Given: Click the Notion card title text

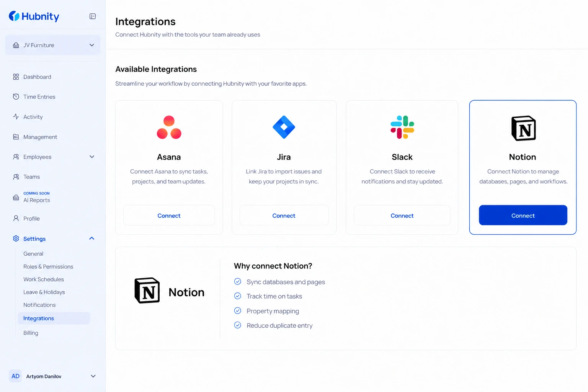Looking at the screenshot, I should 523,157.
